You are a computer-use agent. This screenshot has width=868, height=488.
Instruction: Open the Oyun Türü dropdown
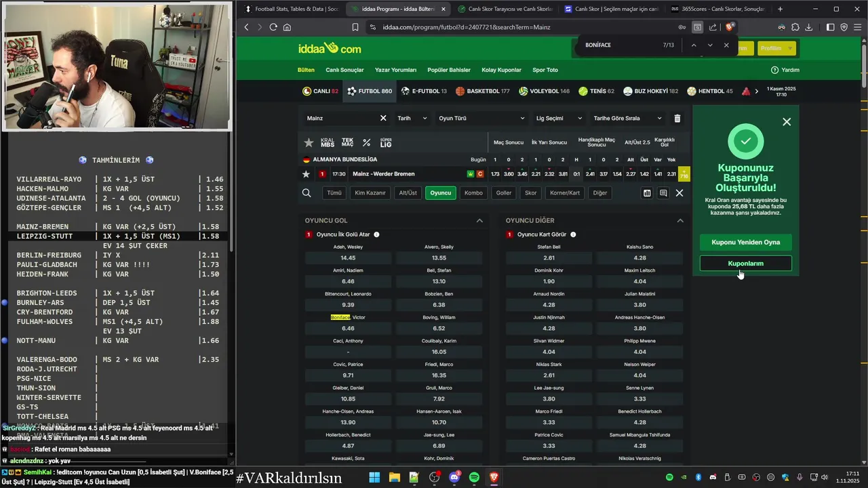481,118
